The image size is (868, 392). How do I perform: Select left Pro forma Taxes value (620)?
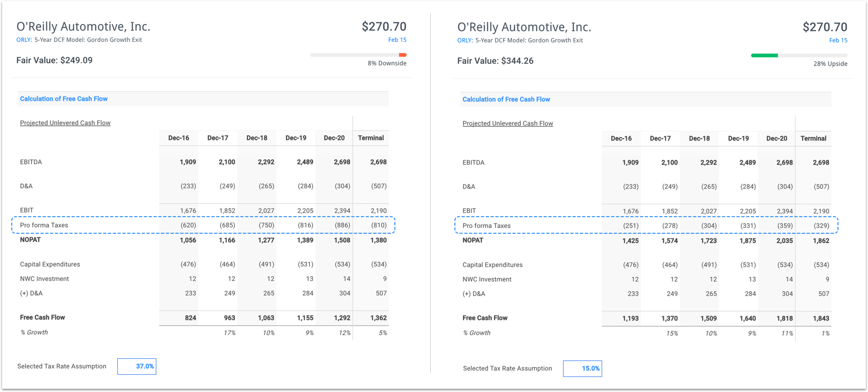pyautogui.click(x=188, y=225)
